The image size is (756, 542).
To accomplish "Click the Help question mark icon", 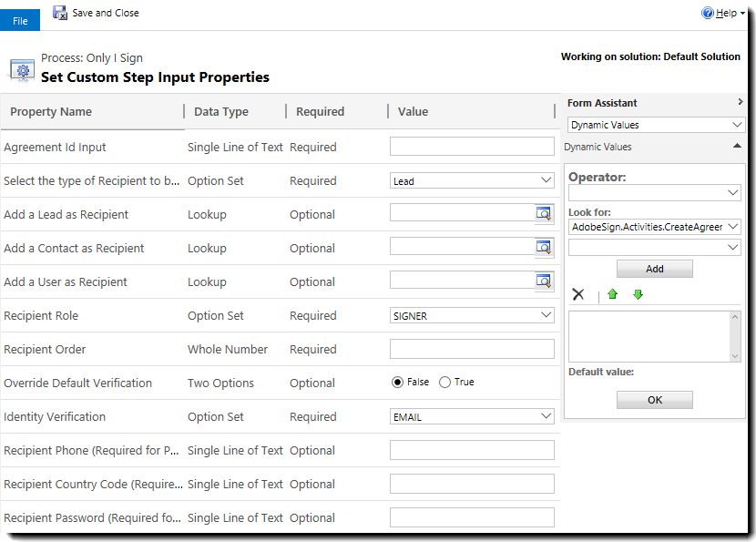I will pyautogui.click(x=708, y=13).
